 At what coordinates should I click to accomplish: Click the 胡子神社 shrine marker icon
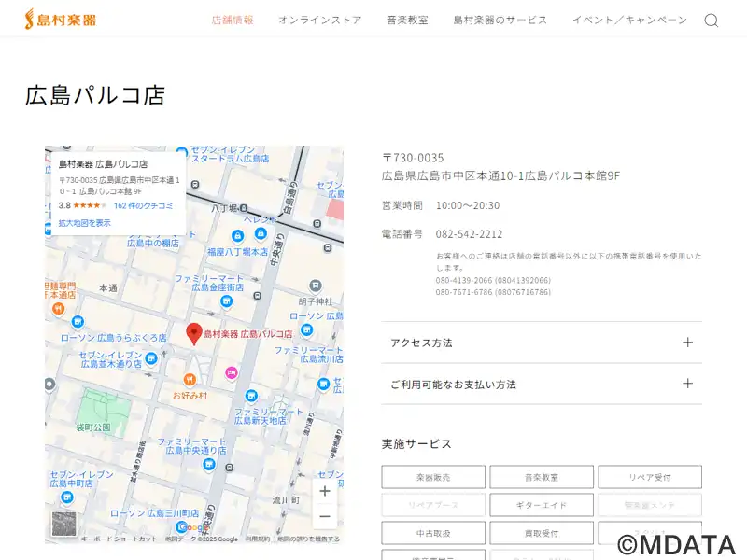tap(315, 287)
